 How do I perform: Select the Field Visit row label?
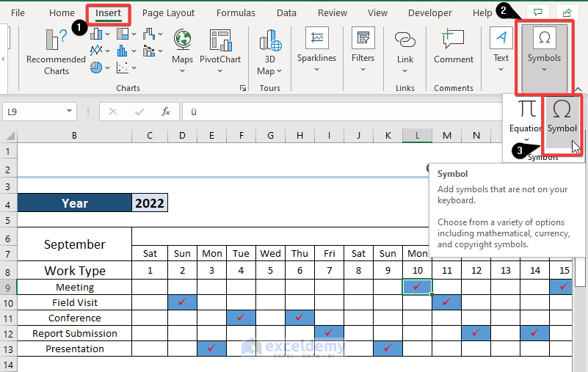click(75, 302)
